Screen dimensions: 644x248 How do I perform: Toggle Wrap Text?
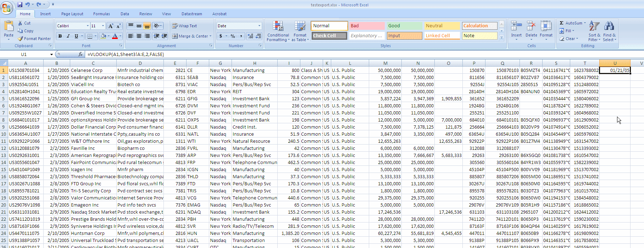coord(184,26)
